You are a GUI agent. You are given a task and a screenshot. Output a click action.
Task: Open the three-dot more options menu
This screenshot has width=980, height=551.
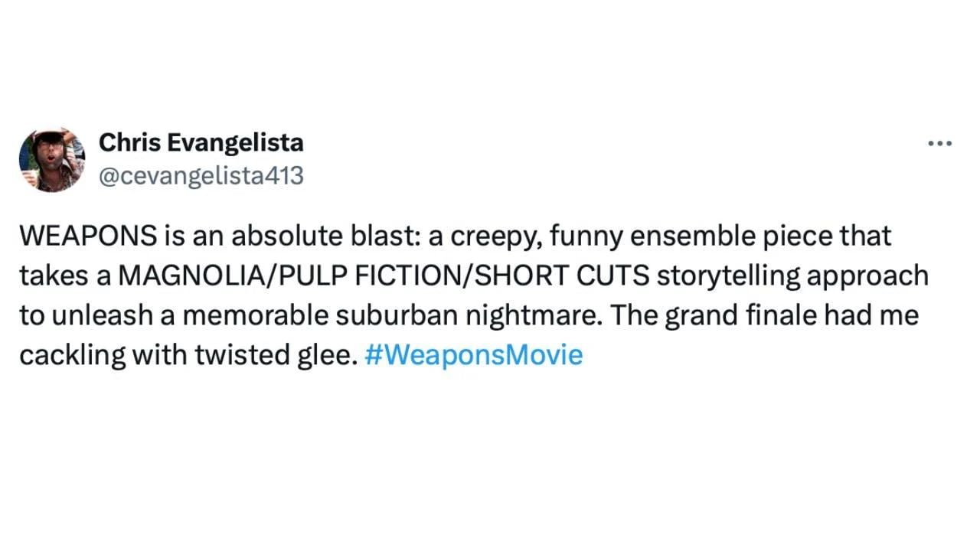[x=939, y=143]
